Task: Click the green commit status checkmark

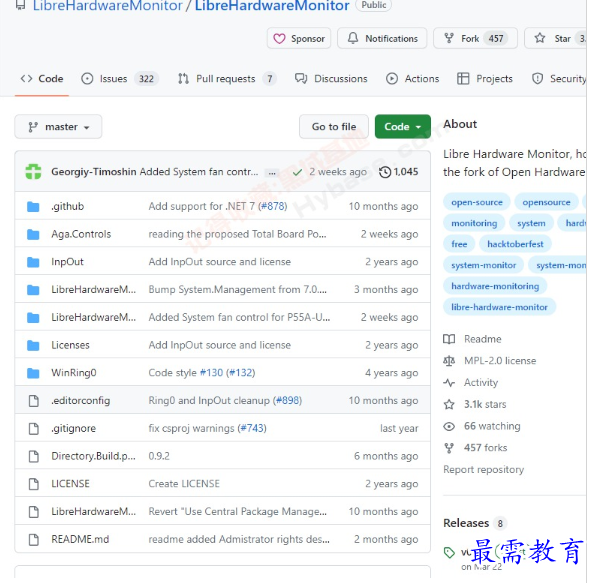Action: pos(298,172)
